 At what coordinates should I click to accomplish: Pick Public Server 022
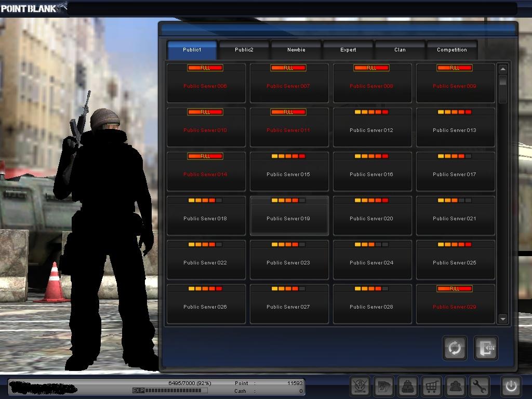[x=206, y=260]
